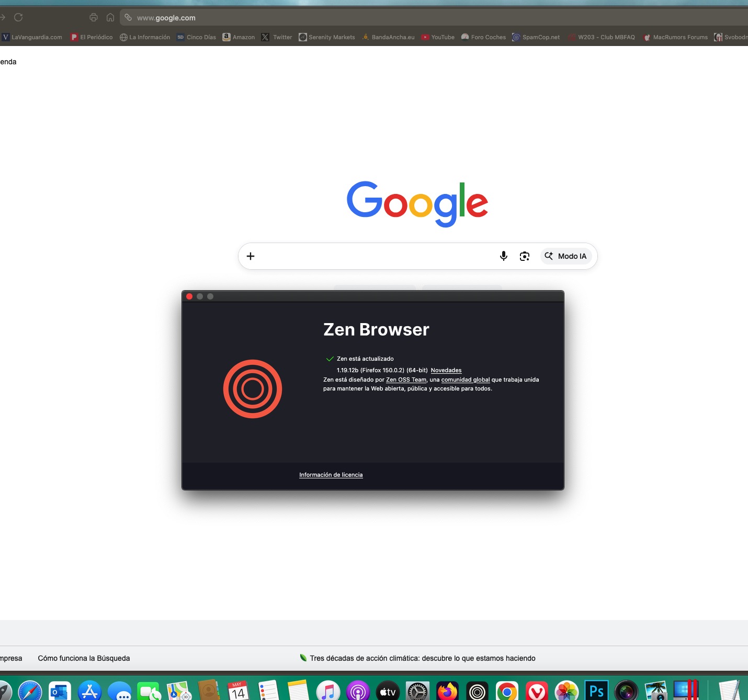Close the Zen Browser about window
The width and height of the screenshot is (748, 700).
click(189, 296)
